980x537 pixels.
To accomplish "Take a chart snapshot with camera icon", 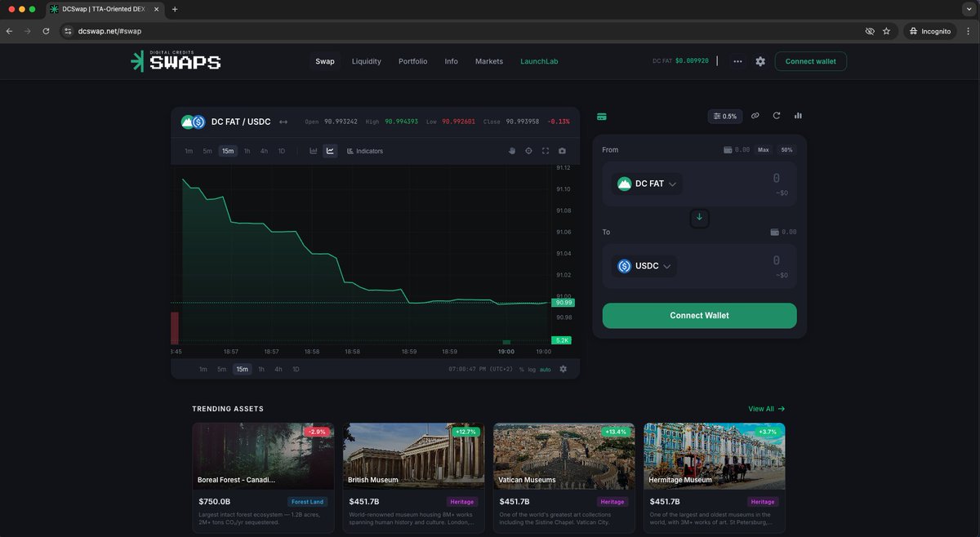I will tap(562, 151).
